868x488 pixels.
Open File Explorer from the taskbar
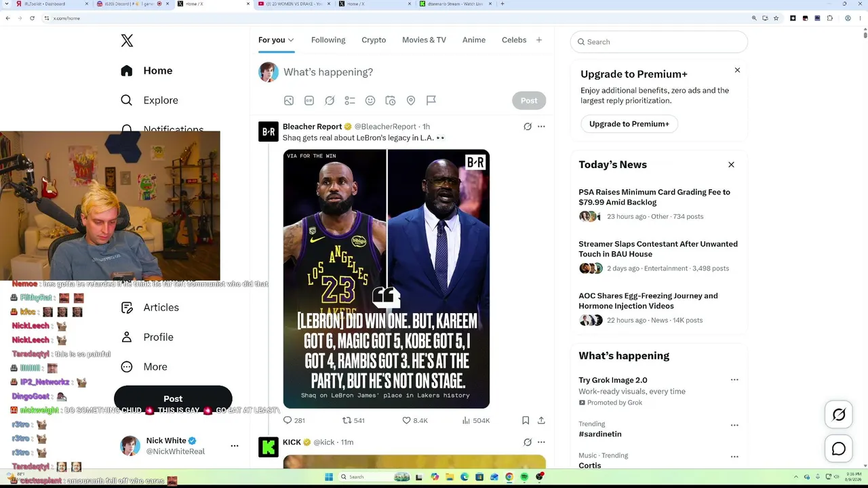click(450, 477)
